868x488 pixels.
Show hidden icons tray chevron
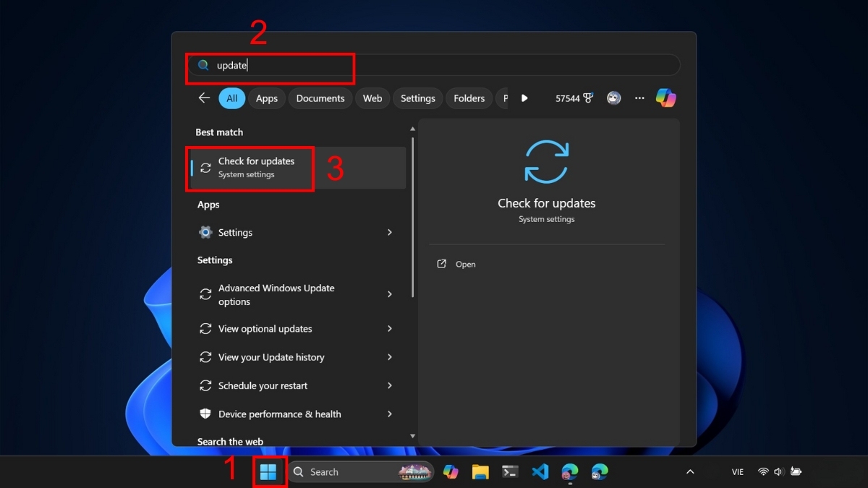click(x=690, y=472)
